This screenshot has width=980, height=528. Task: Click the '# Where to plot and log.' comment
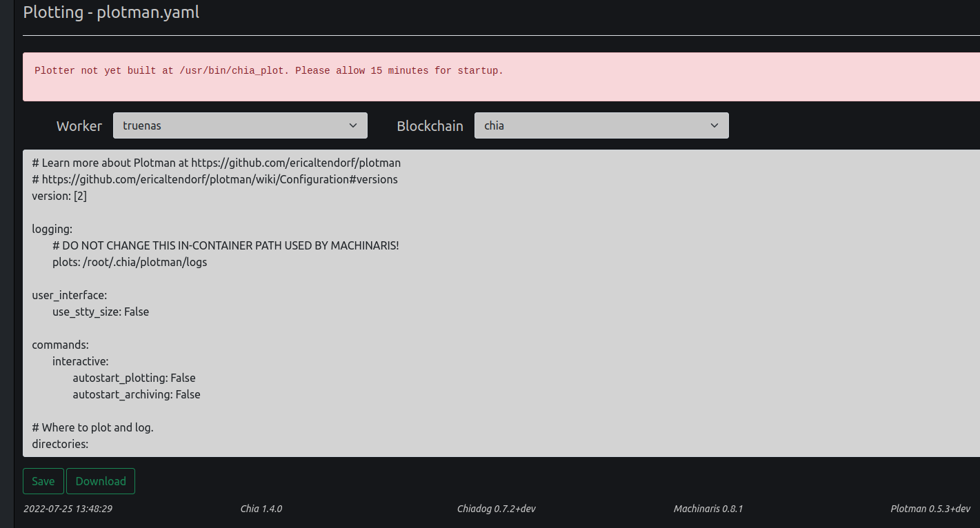[x=92, y=427]
